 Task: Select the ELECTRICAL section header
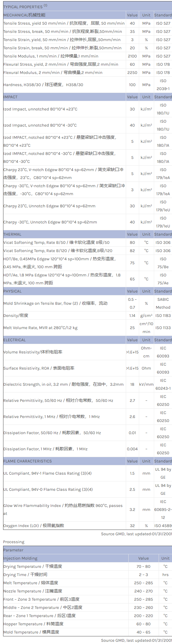[x=14, y=340]
